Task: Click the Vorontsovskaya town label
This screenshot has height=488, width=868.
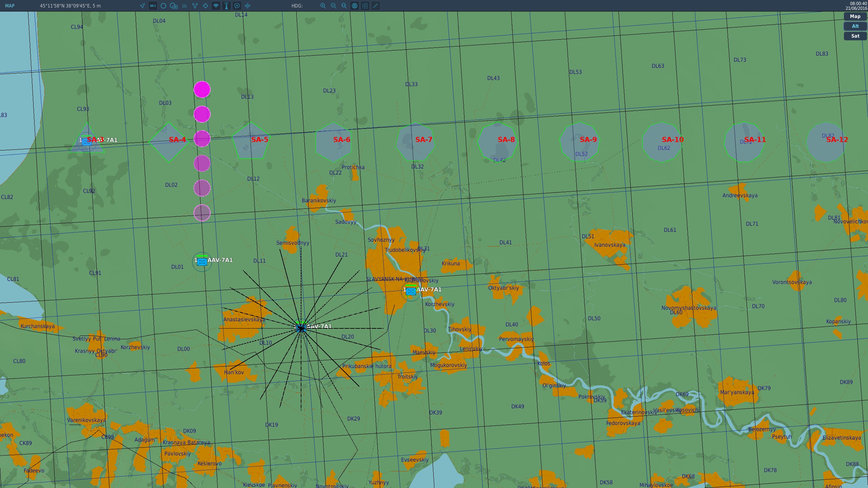Action: [x=792, y=282]
